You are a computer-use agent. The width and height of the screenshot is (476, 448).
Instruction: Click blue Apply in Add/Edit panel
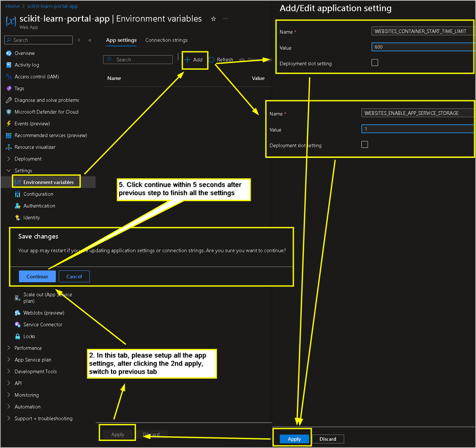click(x=294, y=439)
